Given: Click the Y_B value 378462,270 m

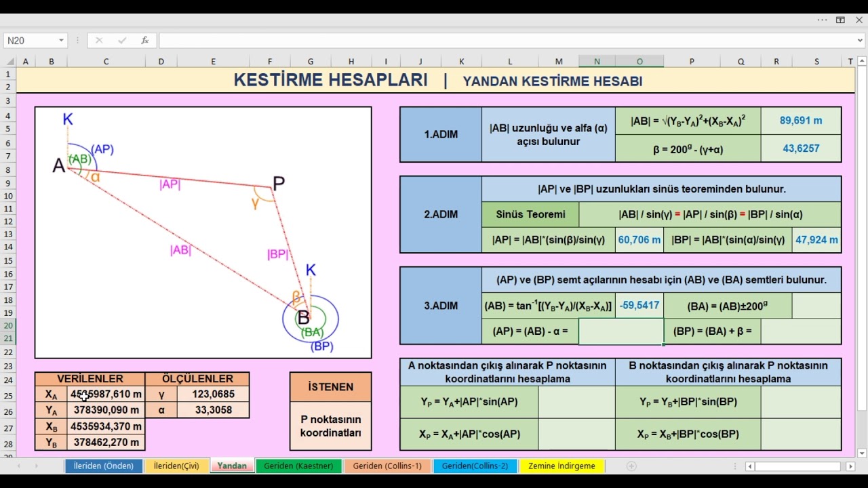Looking at the screenshot, I should point(106,443).
